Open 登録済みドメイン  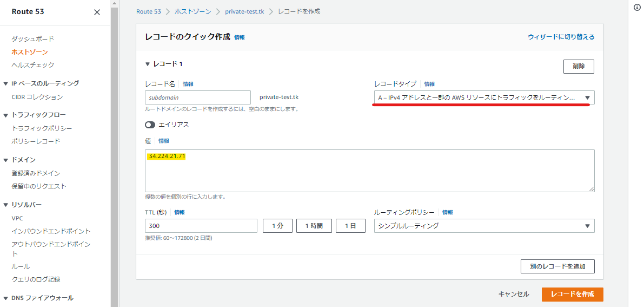coord(36,173)
